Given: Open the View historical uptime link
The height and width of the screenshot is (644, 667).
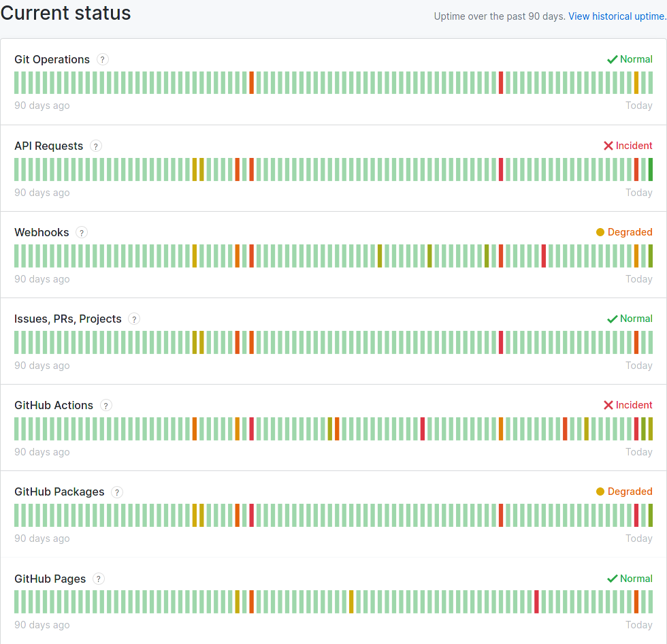Looking at the screenshot, I should pos(617,16).
